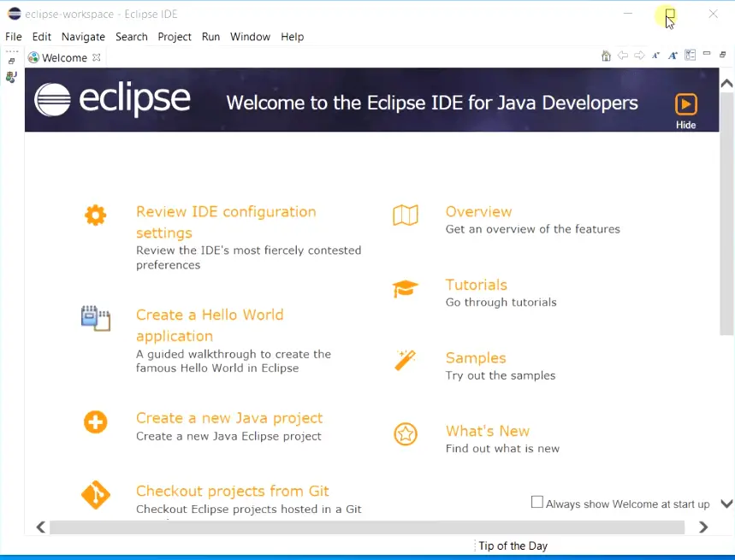Click the text 'Get an overview of the features'

[x=532, y=229]
